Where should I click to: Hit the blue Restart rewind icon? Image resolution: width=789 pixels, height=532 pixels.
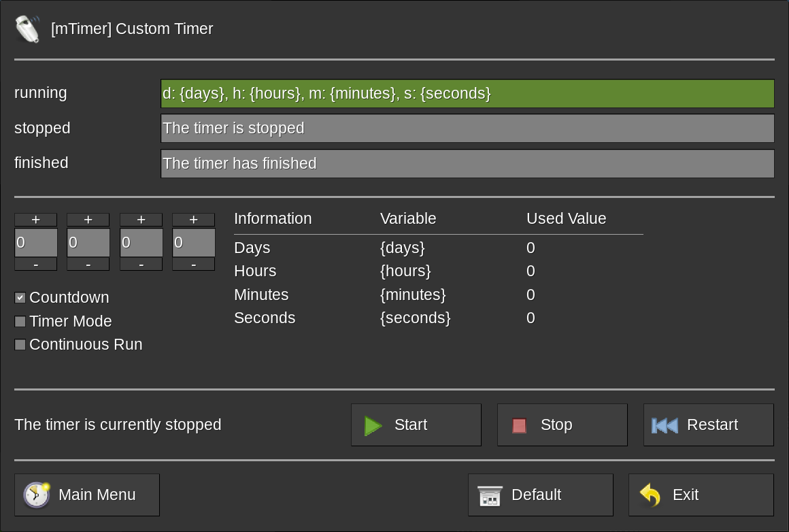tap(665, 425)
